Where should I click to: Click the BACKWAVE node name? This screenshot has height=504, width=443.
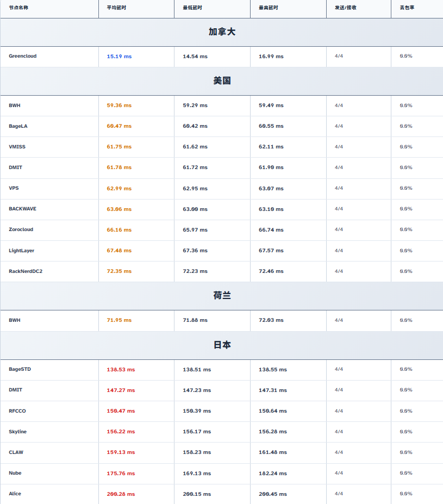(23, 209)
